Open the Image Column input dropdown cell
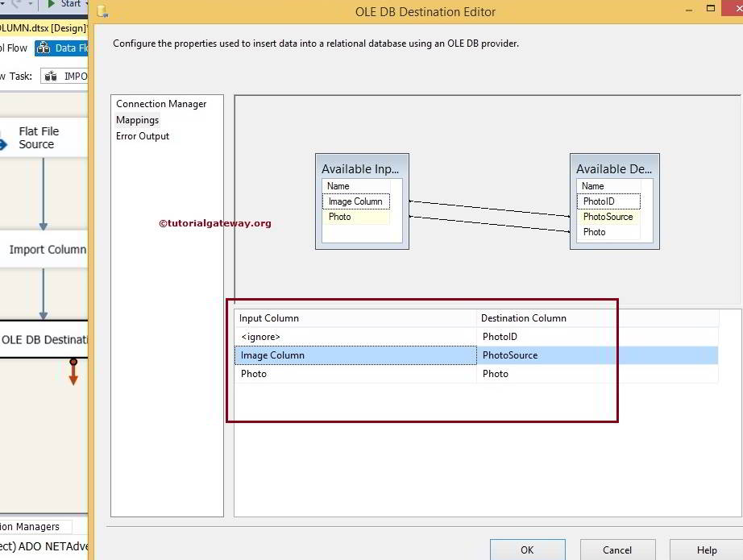Viewport: 743px width, 560px height. click(355, 355)
